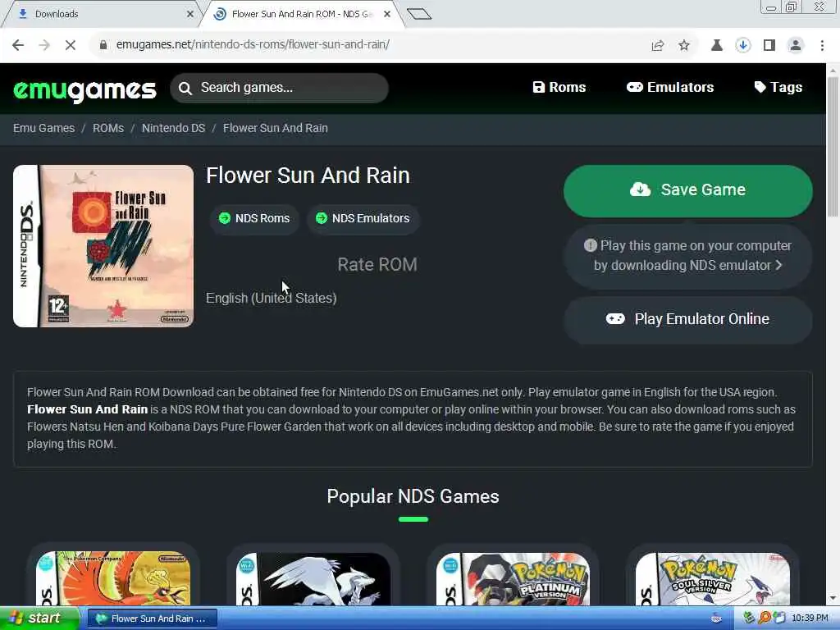Go back using browser back arrow

[18, 45]
